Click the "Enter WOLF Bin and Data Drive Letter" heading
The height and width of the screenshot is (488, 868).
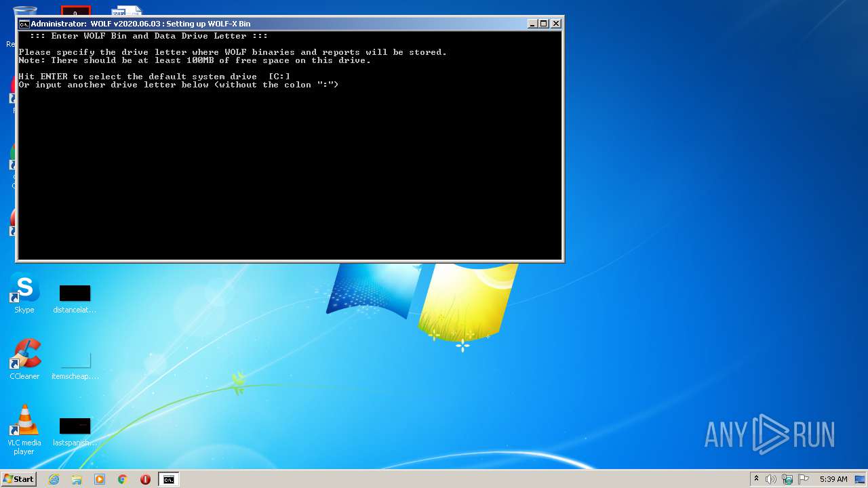(x=149, y=36)
